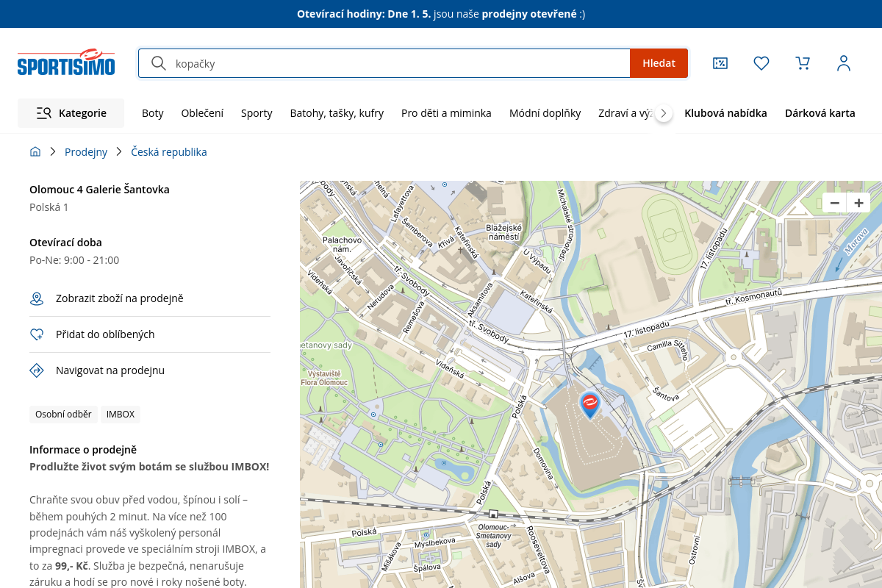Click the store location pin icon in sidebar
The width and height of the screenshot is (882, 588).
[x=37, y=298]
